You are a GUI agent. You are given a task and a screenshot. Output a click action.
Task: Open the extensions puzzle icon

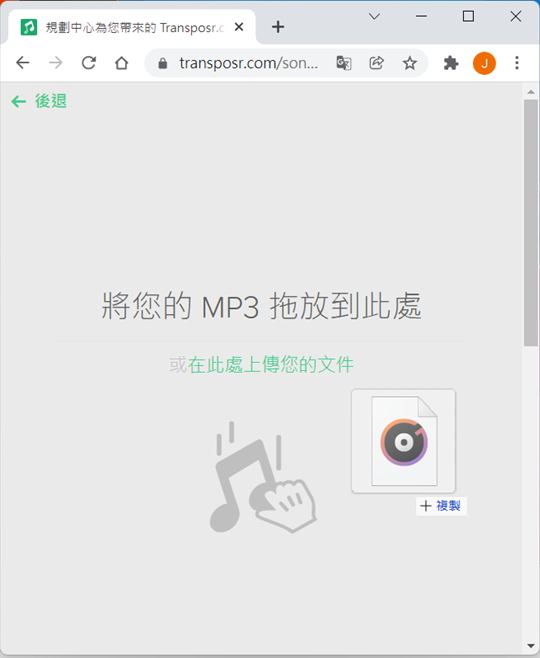(x=451, y=63)
